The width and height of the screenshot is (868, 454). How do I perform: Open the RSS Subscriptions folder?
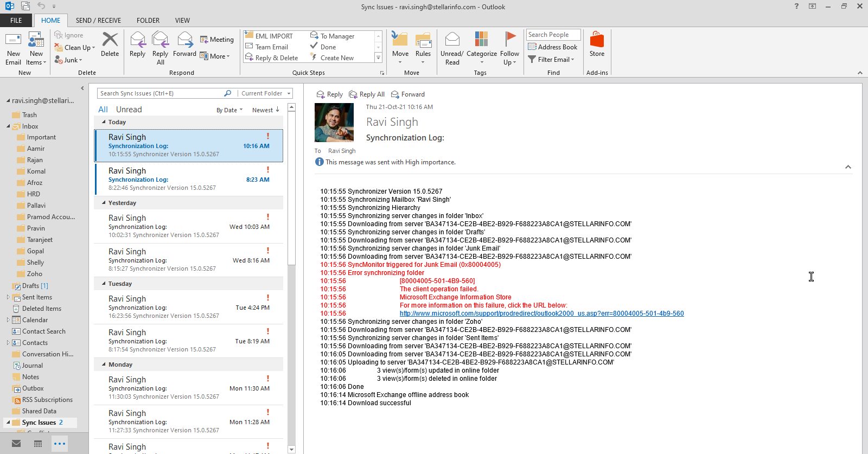tap(47, 400)
